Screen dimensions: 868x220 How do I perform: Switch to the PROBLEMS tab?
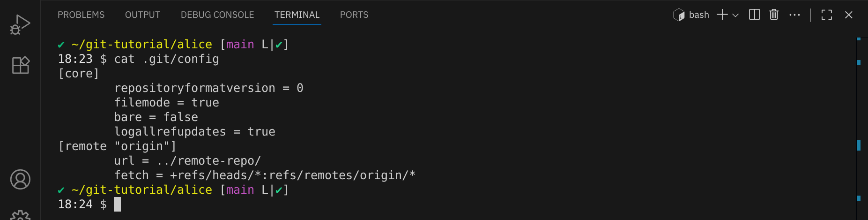pyautogui.click(x=81, y=15)
